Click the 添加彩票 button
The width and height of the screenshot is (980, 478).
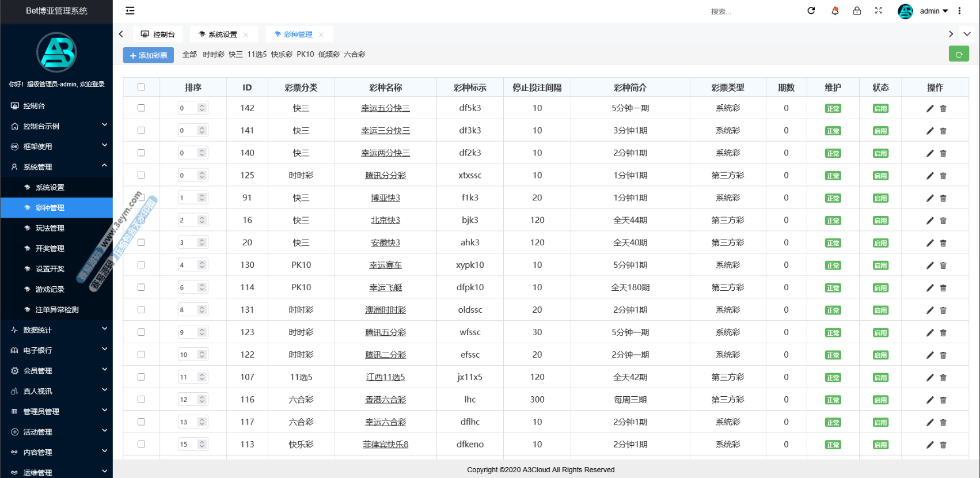pyautogui.click(x=149, y=55)
